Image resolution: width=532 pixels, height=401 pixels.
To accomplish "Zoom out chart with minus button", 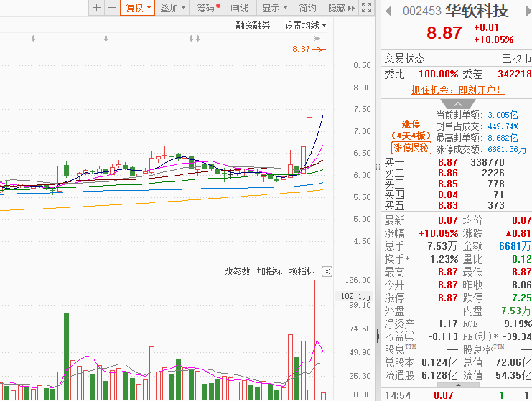I will click(112, 8).
